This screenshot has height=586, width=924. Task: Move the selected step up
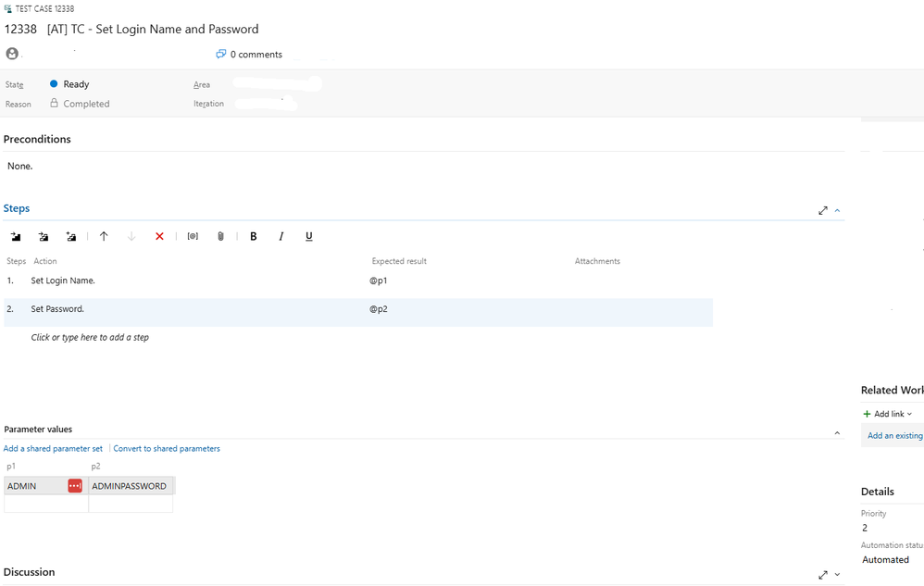point(104,236)
